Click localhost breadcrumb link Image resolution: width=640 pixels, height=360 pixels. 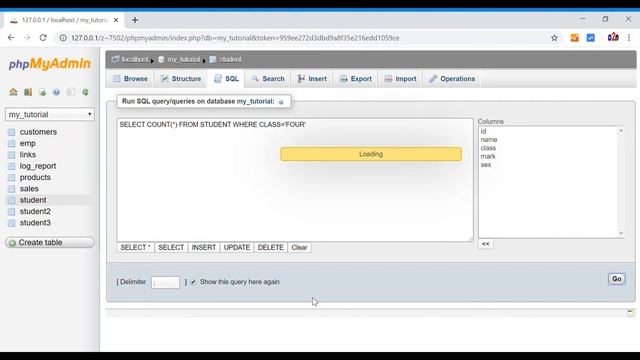pyautogui.click(x=135, y=60)
